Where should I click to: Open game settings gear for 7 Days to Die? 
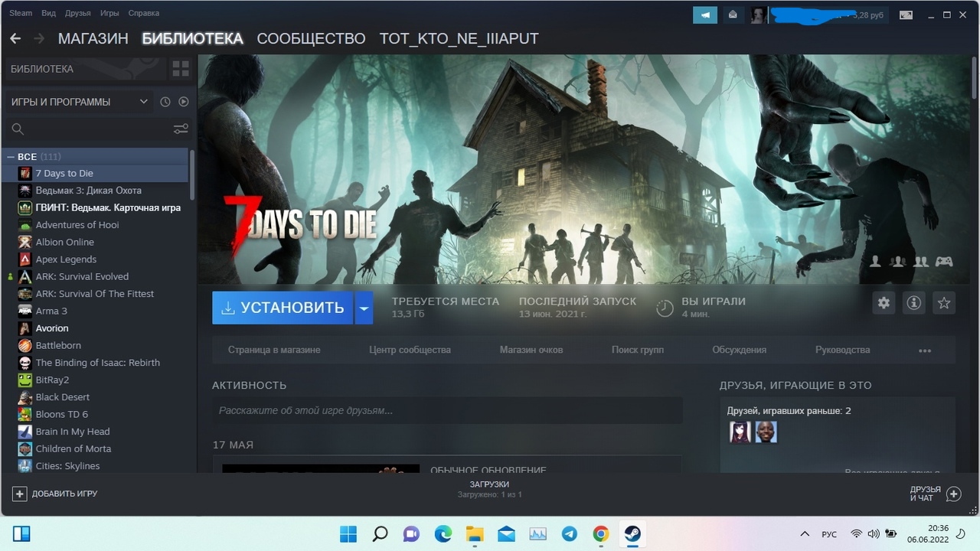point(884,303)
